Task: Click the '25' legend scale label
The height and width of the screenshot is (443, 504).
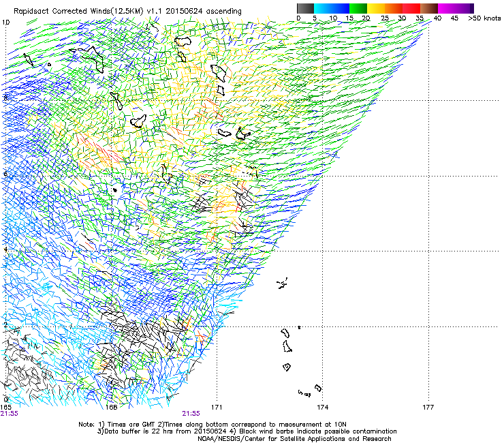Action: 385,18
